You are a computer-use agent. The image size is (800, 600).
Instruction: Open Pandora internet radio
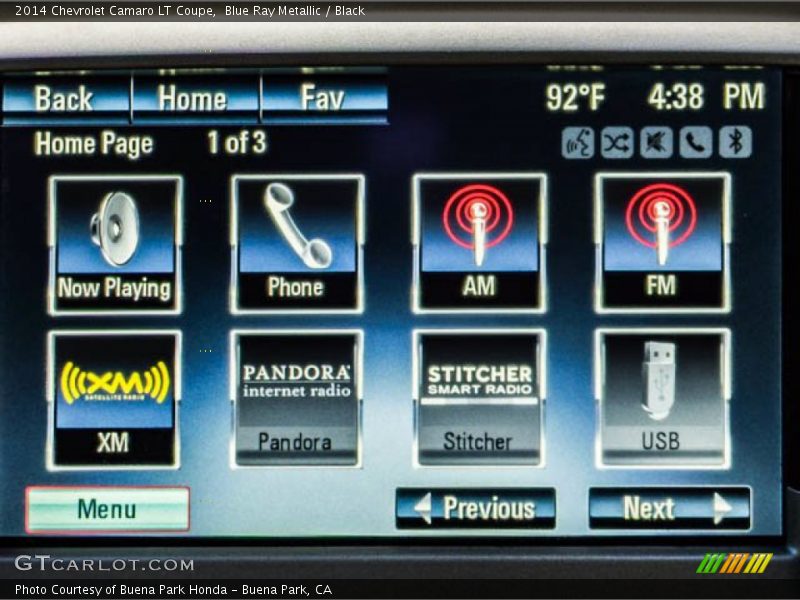tap(297, 400)
